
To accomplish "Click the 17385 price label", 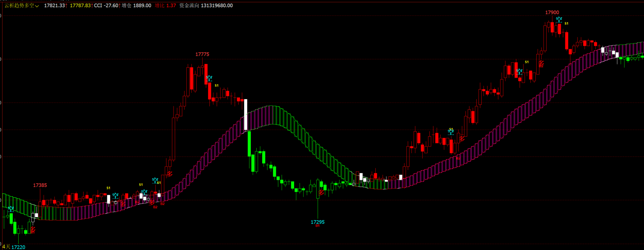I will pyautogui.click(x=40, y=185).
